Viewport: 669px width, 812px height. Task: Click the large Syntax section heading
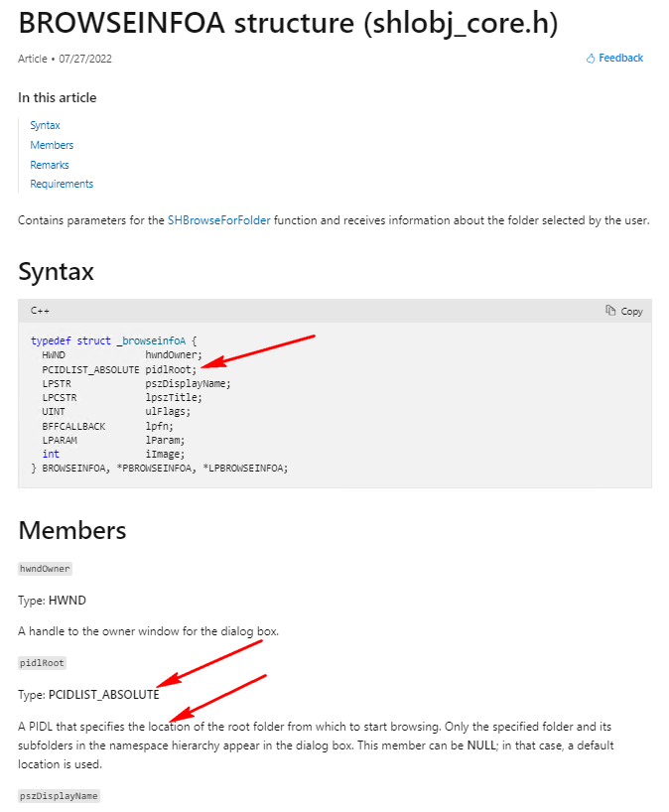point(56,271)
